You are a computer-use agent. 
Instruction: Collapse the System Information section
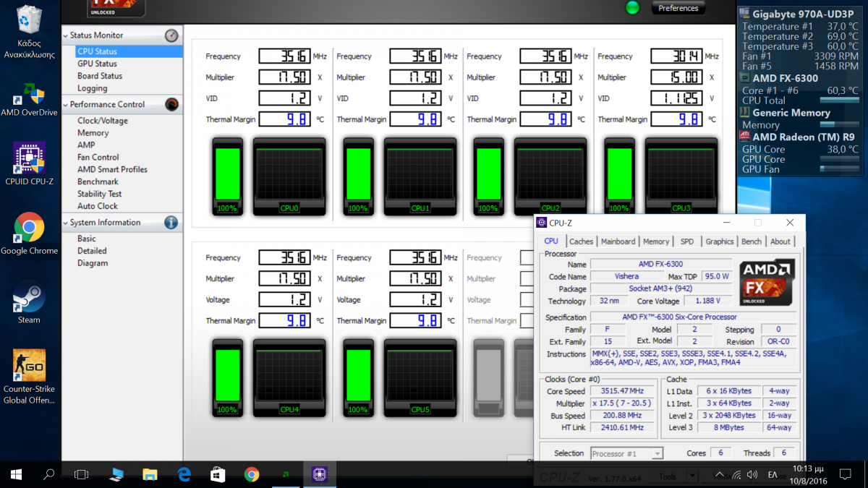pos(66,223)
